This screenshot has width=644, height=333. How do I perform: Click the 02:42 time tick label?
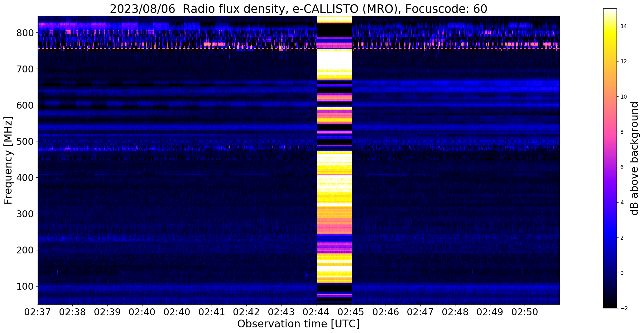click(x=247, y=312)
